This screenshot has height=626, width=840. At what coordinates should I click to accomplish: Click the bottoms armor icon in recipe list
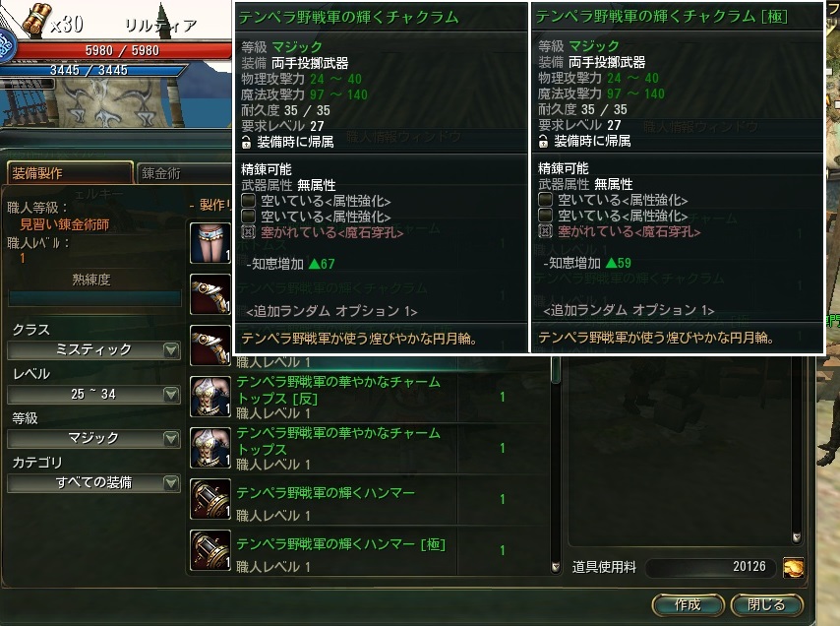tap(210, 243)
